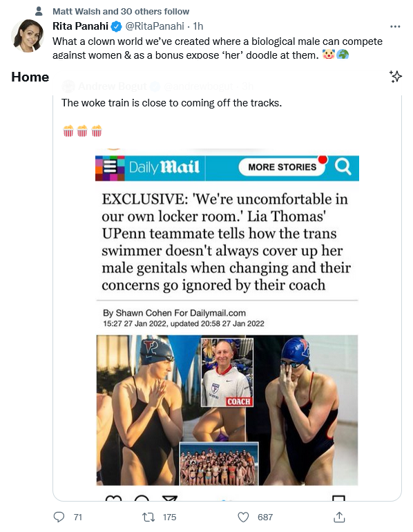Click the Daily Mail logo
The height and width of the screenshot is (532, 413).
[x=164, y=167]
